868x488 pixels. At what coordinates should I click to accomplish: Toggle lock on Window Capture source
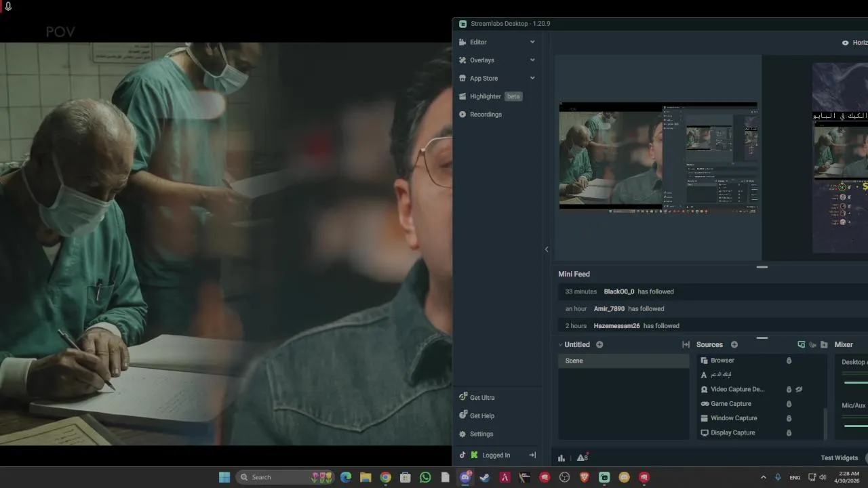789,418
